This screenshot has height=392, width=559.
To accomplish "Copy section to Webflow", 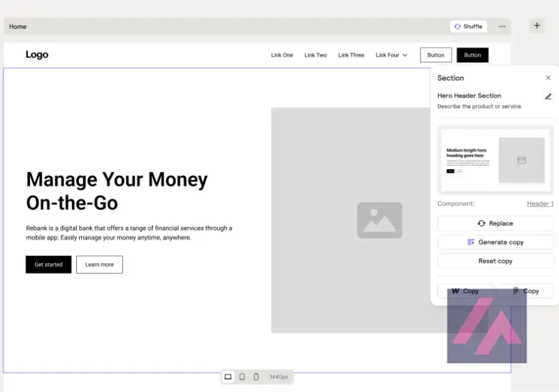I will (x=465, y=291).
